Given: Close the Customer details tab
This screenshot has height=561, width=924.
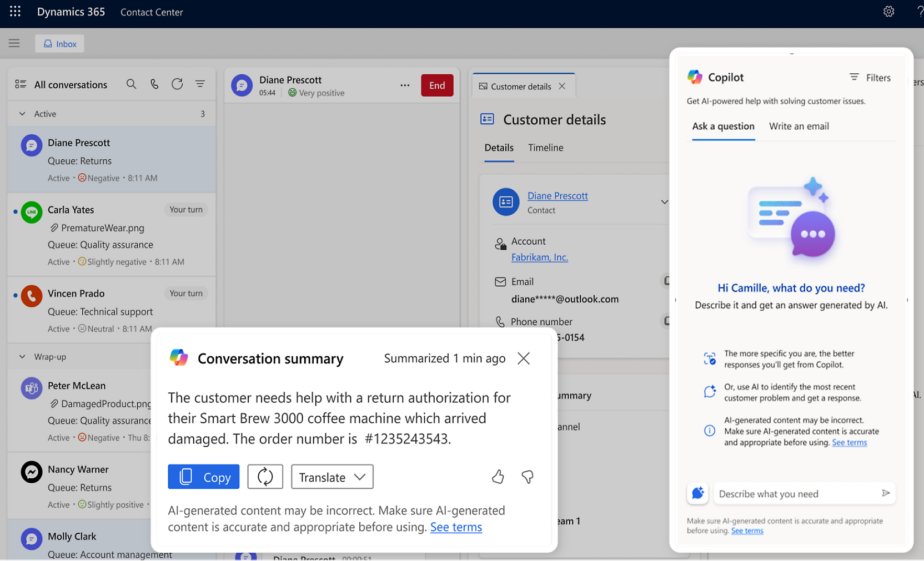Looking at the screenshot, I should point(562,86).
